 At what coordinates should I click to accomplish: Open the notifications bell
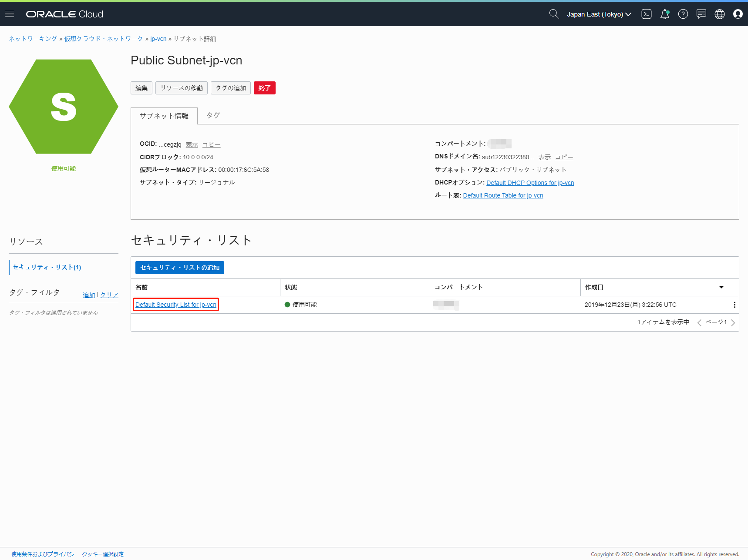665,14
